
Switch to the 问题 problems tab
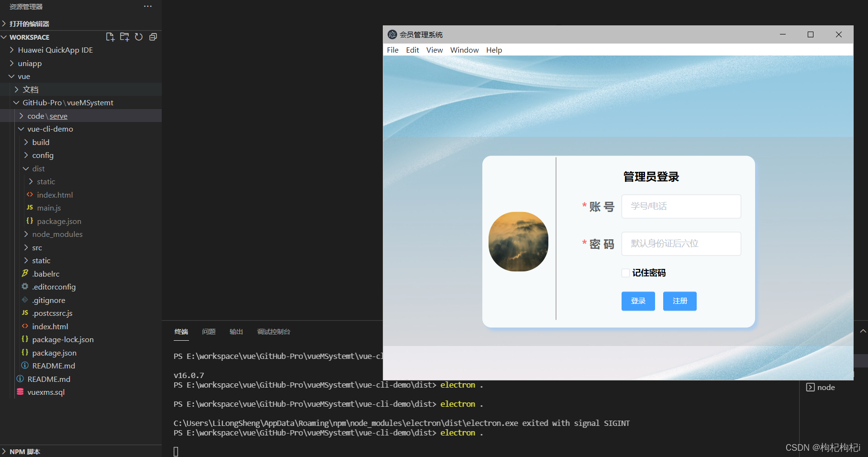pos(209,332)
